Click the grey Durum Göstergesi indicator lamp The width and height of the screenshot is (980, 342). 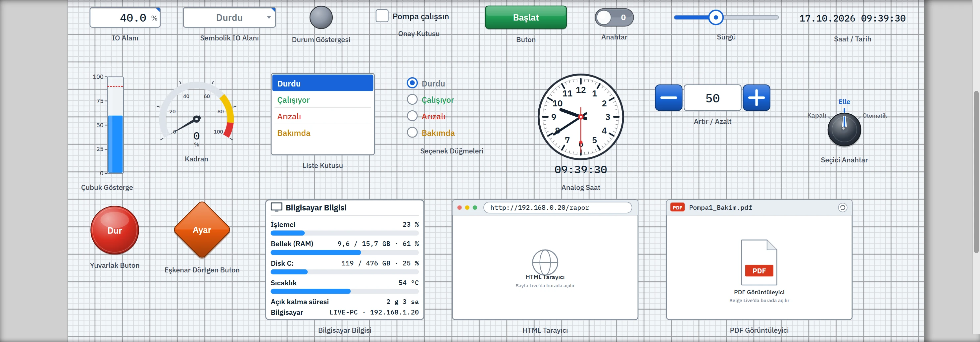(x=321, y=18)
